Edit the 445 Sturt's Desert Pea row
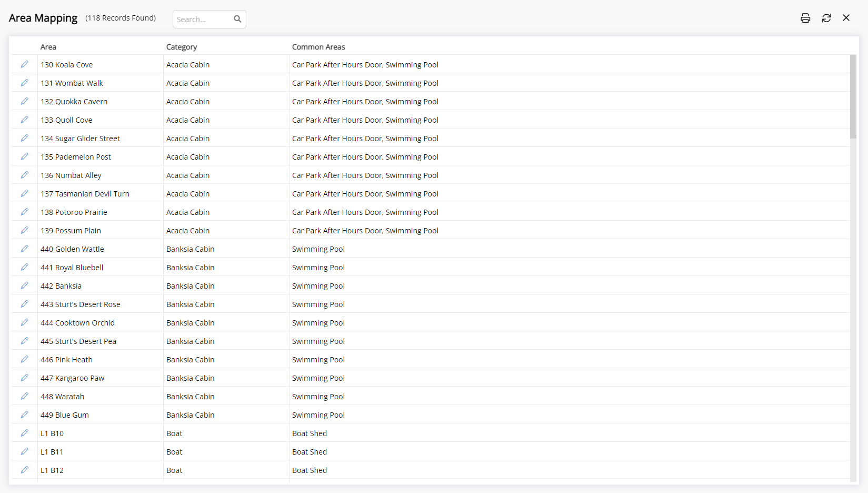Viewport: 868px width, 493px height. point(24,341)
